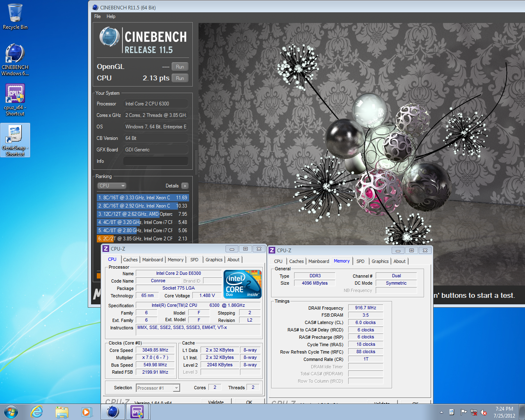Switch to Graphics tab in left CPU-Z
The width and height of the screenshot is (525, 420).
coord(214,260)
